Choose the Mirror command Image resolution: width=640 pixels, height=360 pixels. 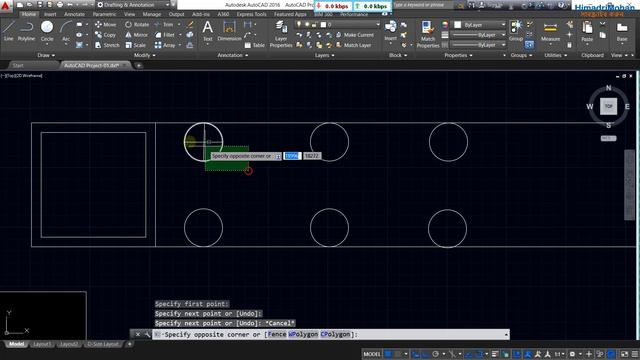click(x=136, y=35)
